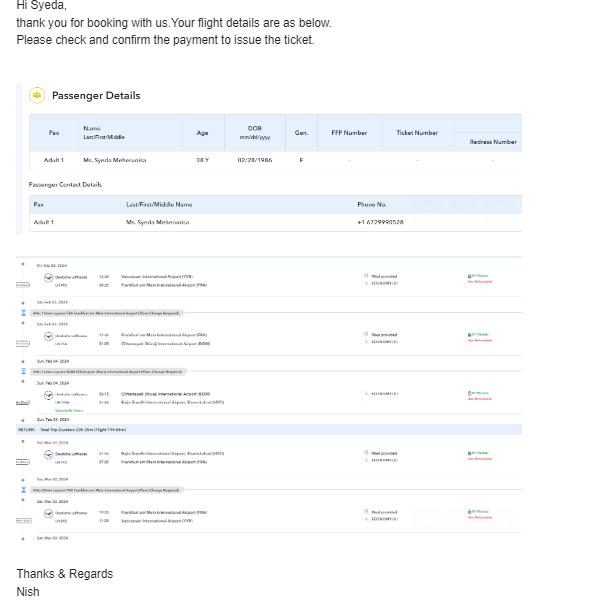The width and height of the screenshot is (616, 608).
Task: Click Lufthansa logo on Hyderabad to Frankfurt flight
Action: [x=48, y=453]
